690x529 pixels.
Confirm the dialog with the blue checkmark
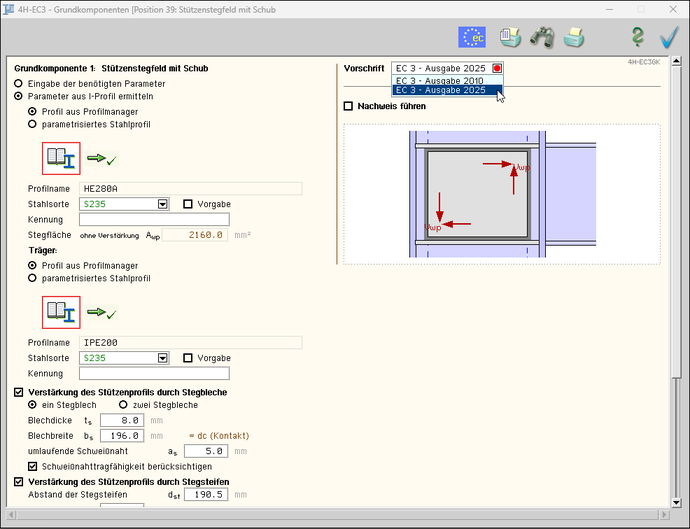pos(669,37)
